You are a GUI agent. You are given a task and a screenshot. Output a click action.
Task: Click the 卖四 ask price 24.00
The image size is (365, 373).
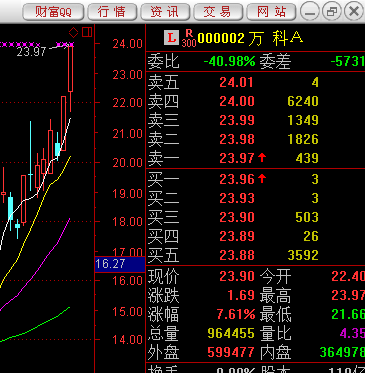[237, 101]
